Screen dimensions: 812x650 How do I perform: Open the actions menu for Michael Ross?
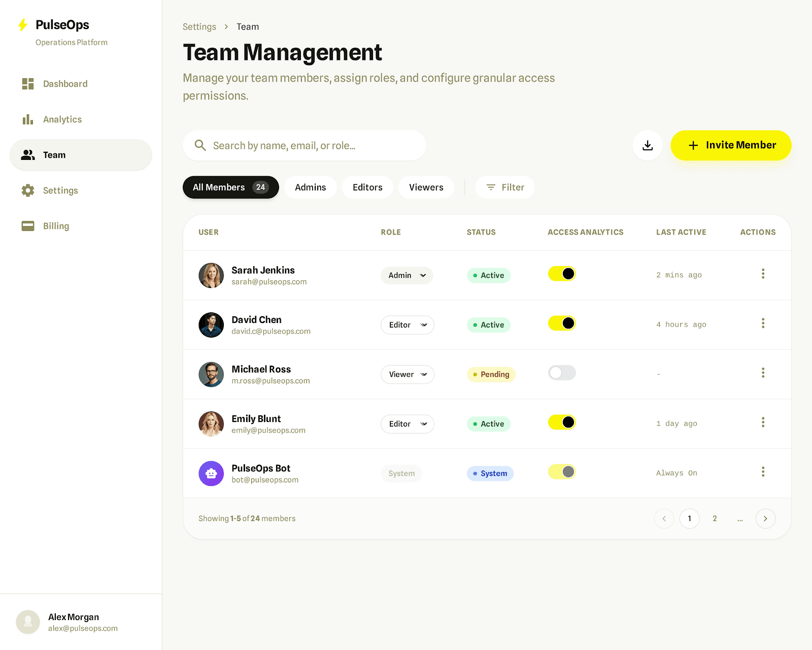[763, 373]
